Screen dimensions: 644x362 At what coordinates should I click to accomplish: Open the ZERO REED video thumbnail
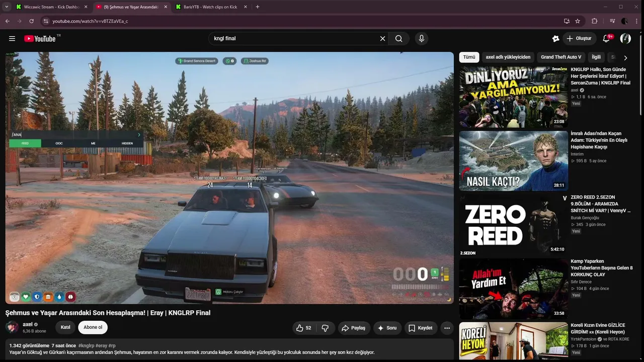(x=513, y=225)
